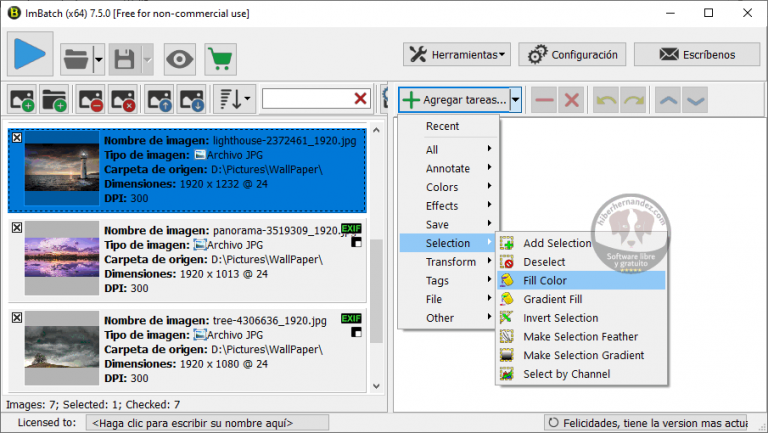The image size is (768, 433).
Task: Open the Configuración settings button
Action: point(573,54)
